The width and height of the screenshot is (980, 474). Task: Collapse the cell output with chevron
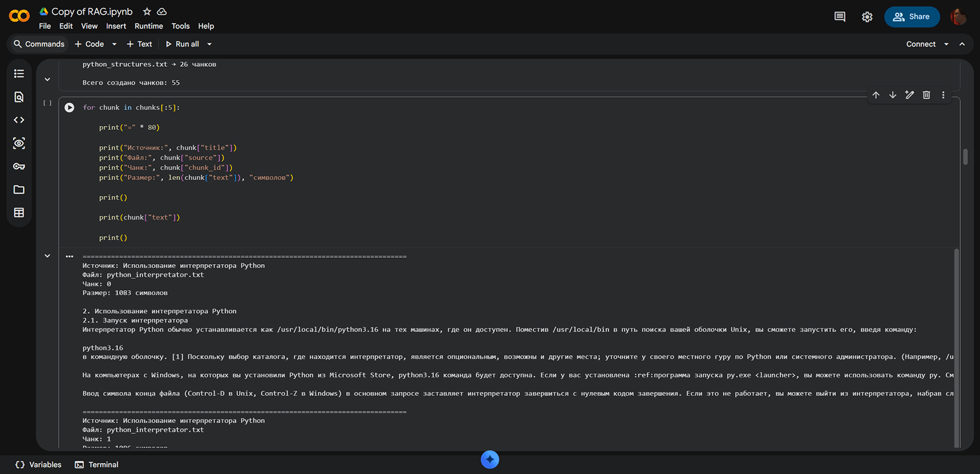point(47,256)
